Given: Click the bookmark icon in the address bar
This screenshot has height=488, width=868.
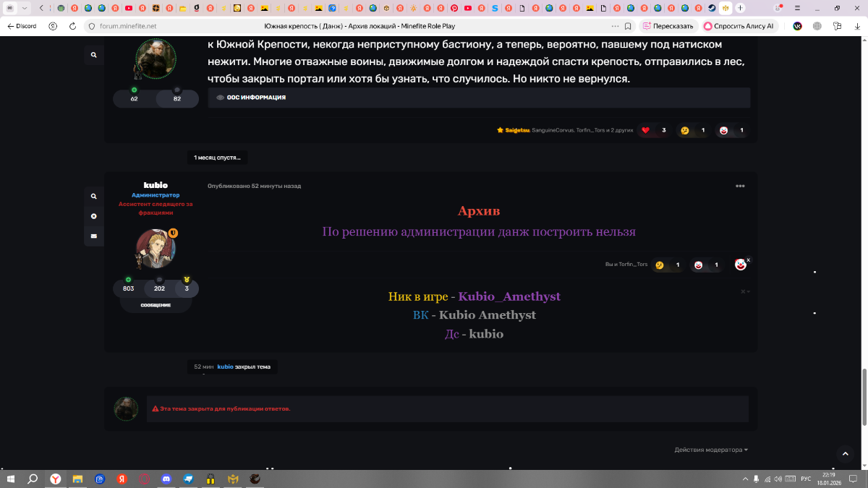Looking at the screenshot, I should [x=628, y=26].
